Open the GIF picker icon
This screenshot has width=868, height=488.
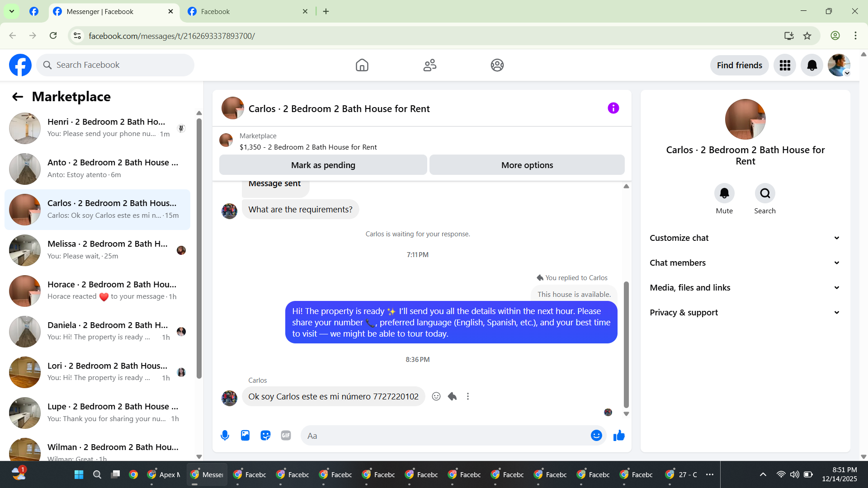286,436
